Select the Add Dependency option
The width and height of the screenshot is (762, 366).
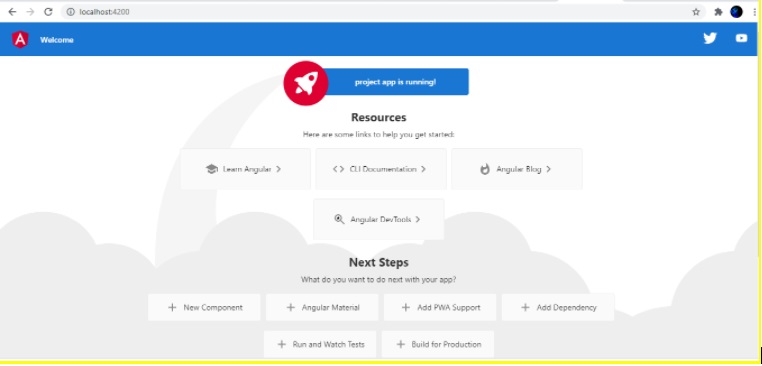558,307
